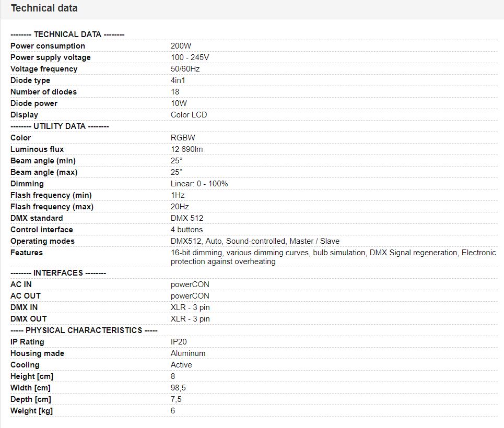Viewport: 504px width, 428px height.
Task: Click the '4 buttons' value
Action: tap(187, 230)
